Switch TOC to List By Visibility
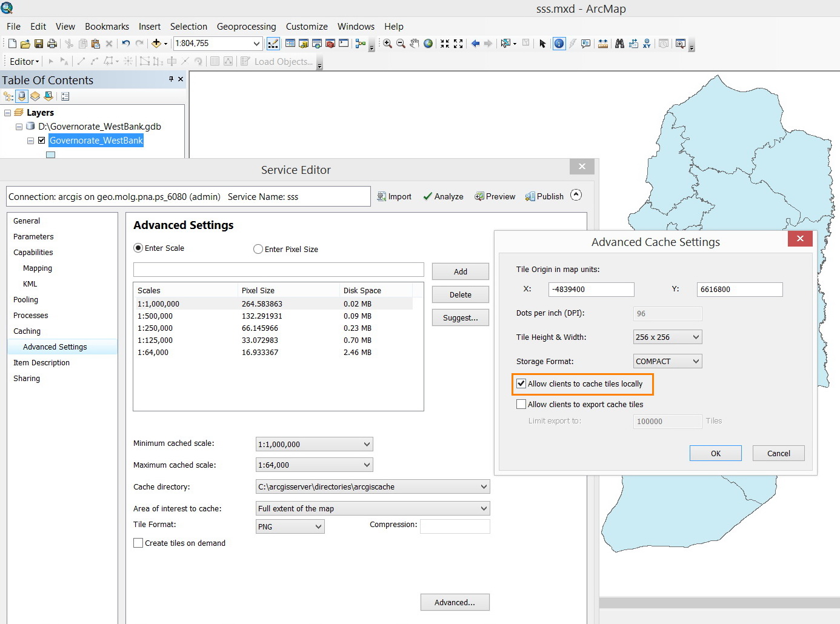Image resolution: width=840 pixels, height=624 pixels. click(35, 96)
